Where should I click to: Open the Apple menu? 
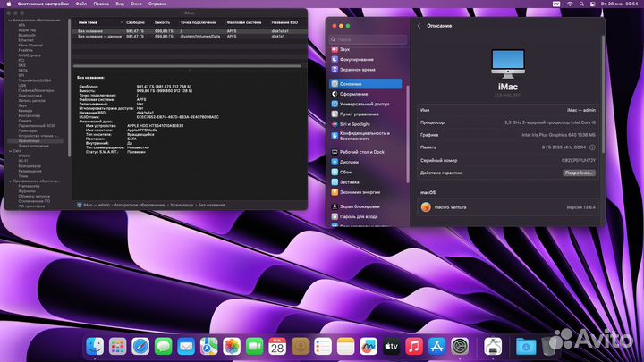[9, 4]
